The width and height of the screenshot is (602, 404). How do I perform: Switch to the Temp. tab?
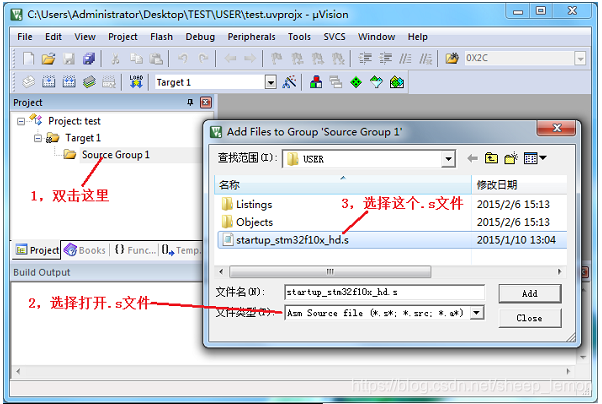(180, 250)
